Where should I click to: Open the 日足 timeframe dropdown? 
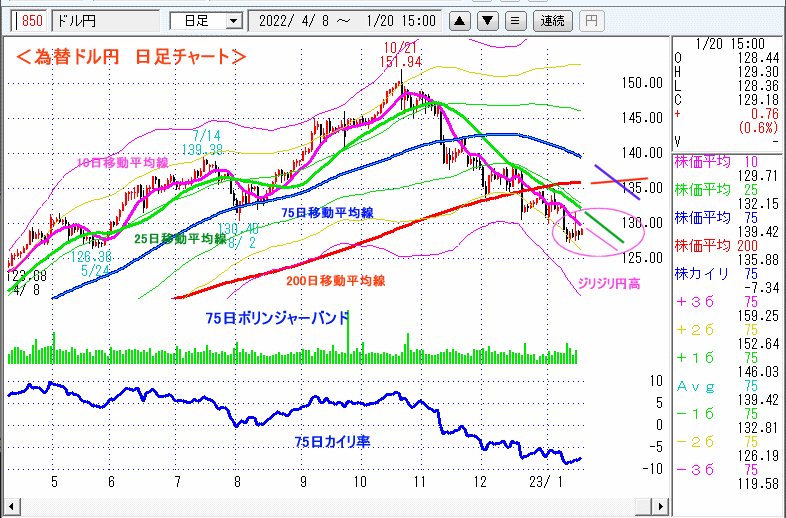click(x=206, y=20)
